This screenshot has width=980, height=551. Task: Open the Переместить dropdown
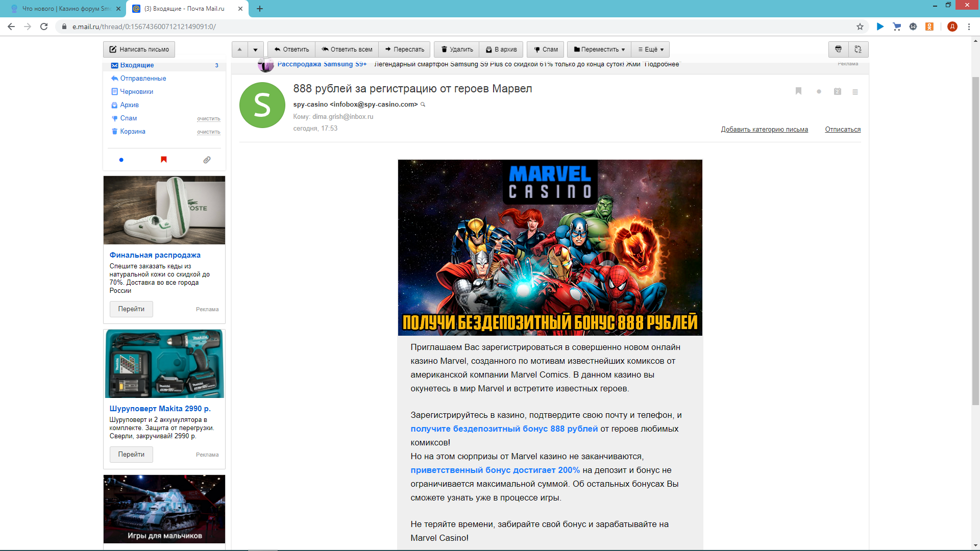tap(599, 49)
